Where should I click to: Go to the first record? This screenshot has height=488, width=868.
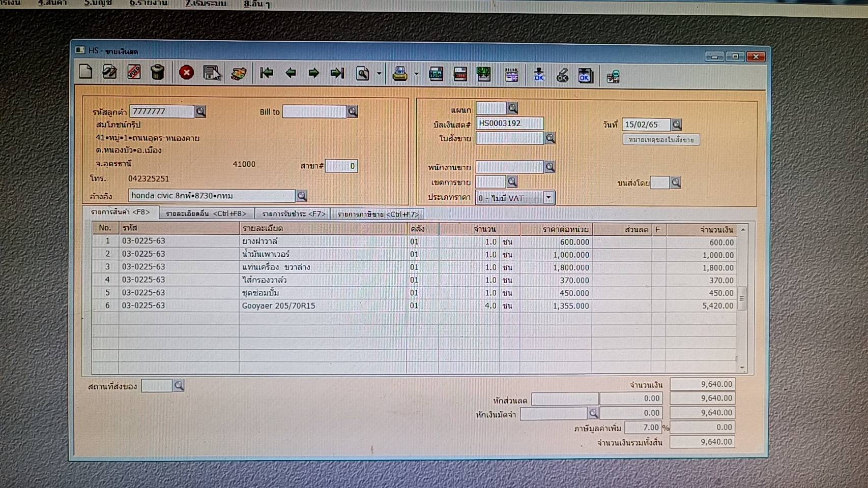point(266,73)
